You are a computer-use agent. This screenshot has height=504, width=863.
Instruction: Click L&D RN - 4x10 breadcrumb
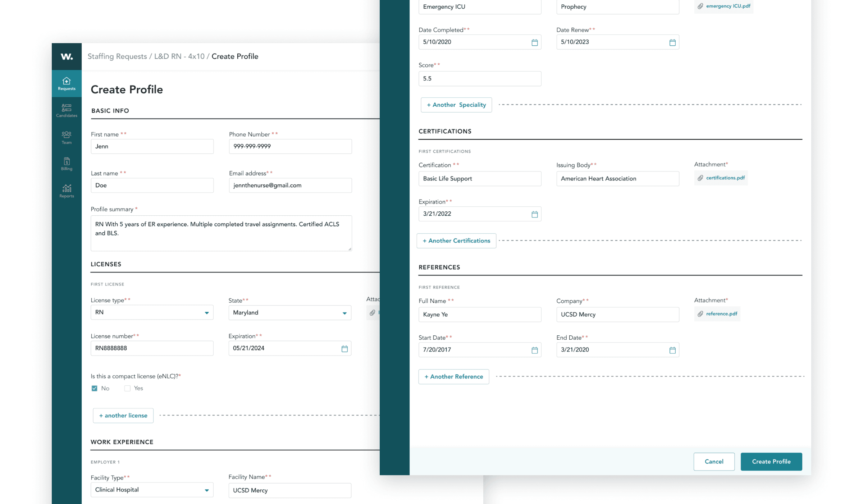tap(179, 56)
